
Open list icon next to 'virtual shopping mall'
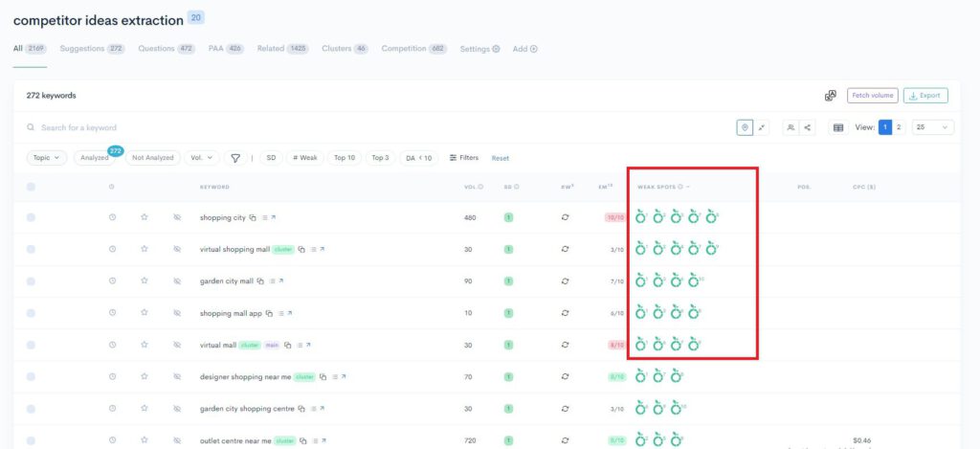pos(314,250)
